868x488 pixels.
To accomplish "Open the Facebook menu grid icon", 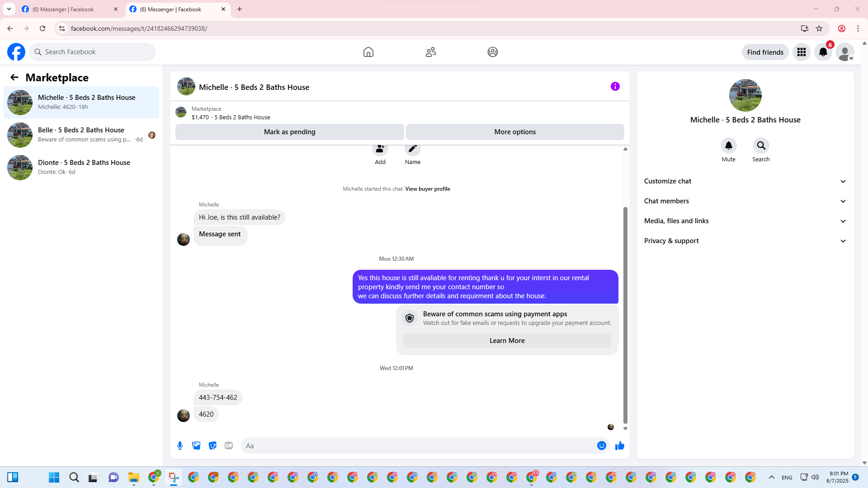I will coord(802,52).
